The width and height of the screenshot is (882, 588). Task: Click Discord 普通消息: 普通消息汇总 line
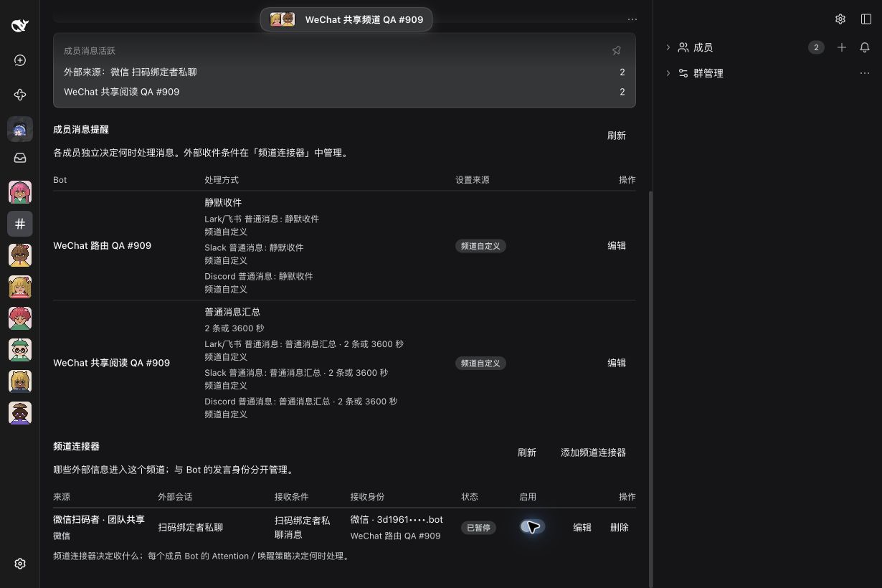point(300,402)
